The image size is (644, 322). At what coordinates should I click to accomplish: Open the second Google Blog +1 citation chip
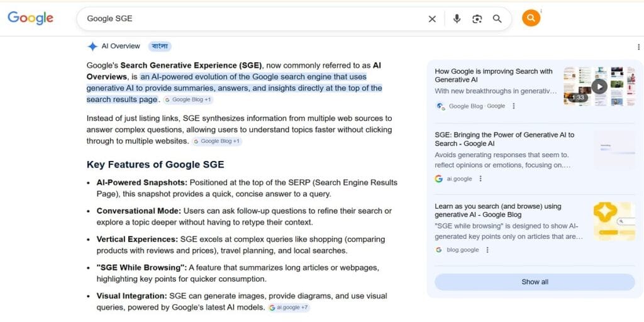pos(217,142)
